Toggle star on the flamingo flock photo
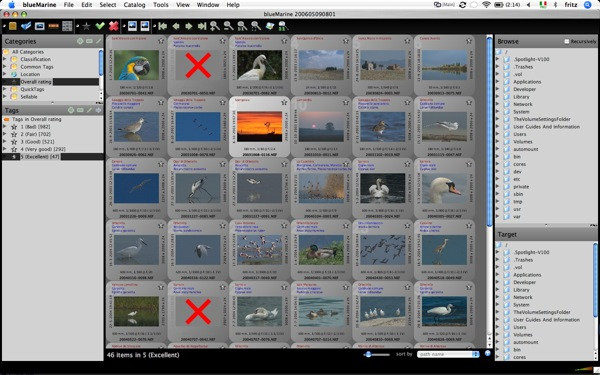 [284, 226]
